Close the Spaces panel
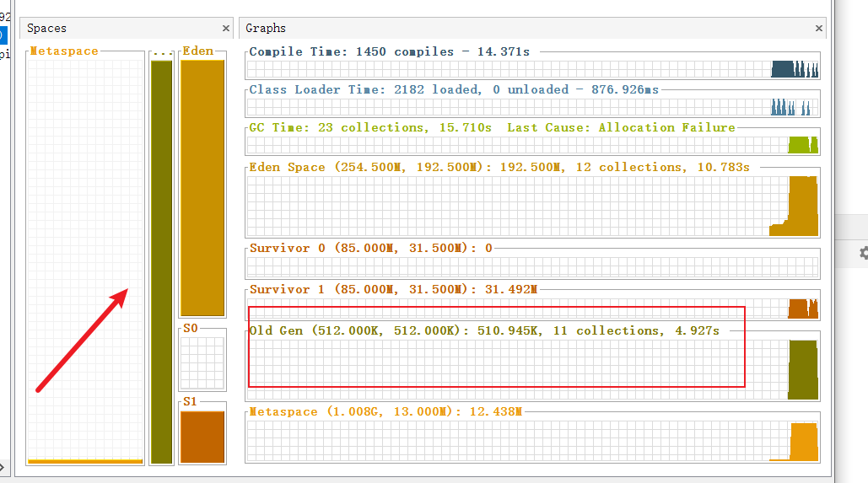868x483 pixels. point(225,29)
